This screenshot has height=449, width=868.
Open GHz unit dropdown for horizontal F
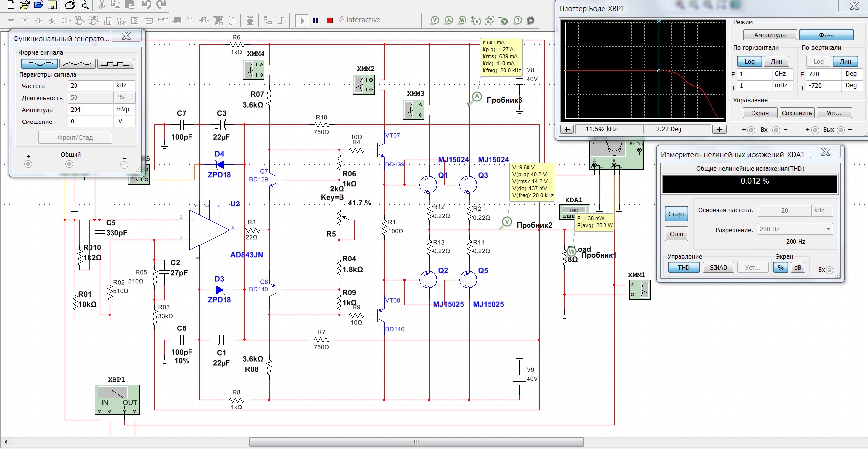click(783, 74)
